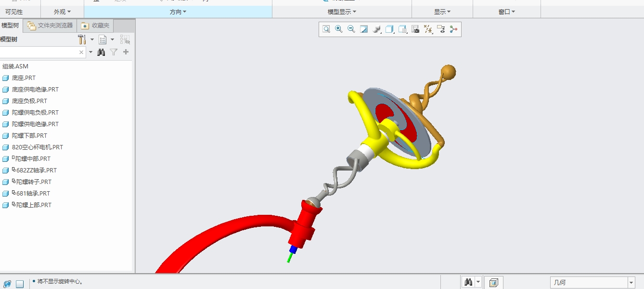Click the Zoom In magnifier icon
Screen dimensions: 644x289
(339, 29)
